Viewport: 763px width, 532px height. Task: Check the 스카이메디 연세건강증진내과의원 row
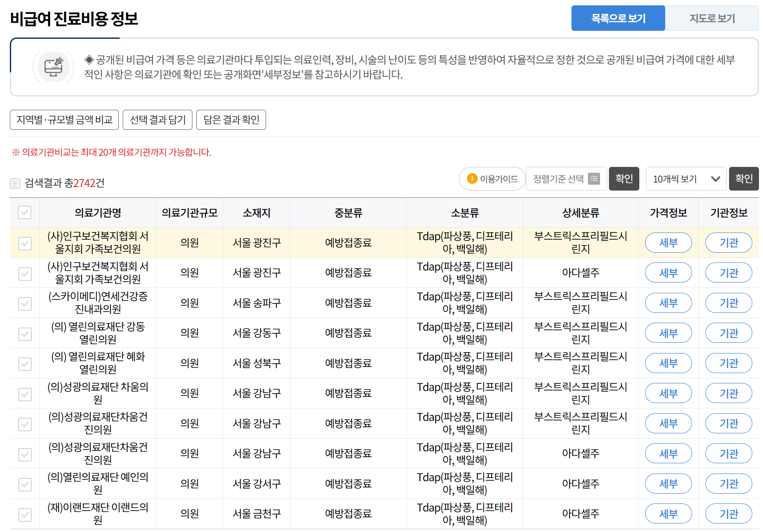(25, 303)
